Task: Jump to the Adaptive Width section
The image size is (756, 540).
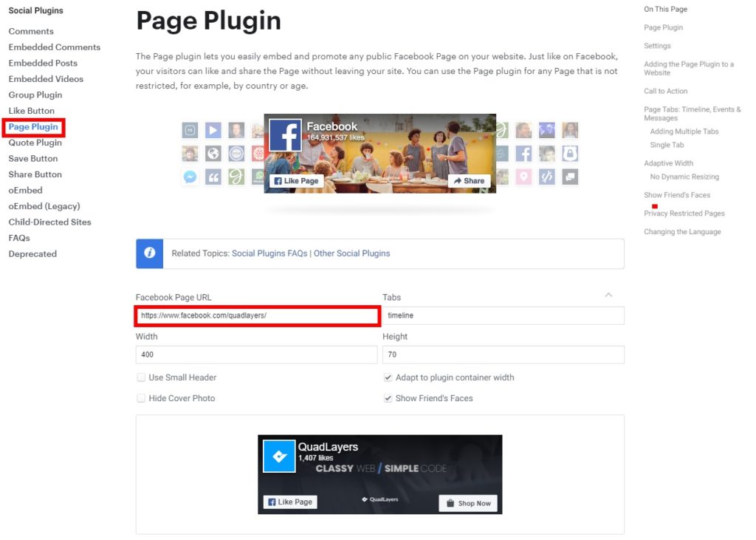Action: pos(668,163)
